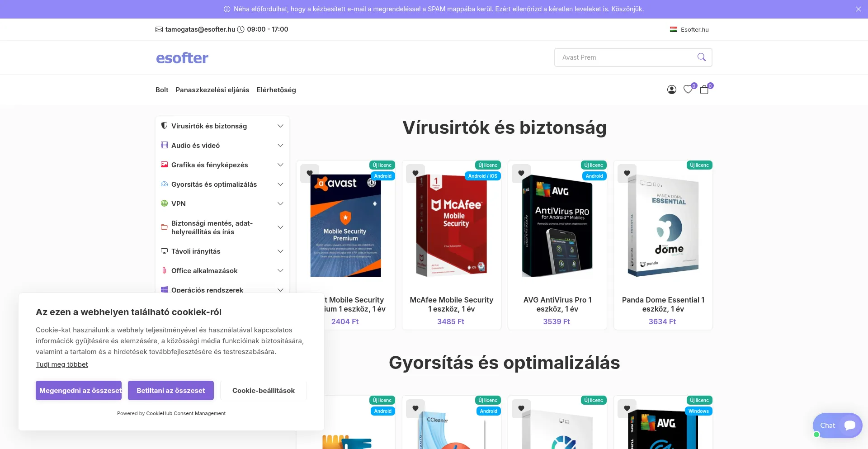This screenshot has height=449, width=868.
Task: Open Vírusirtók és biztonság sidebar category
Action: [209, 126]
